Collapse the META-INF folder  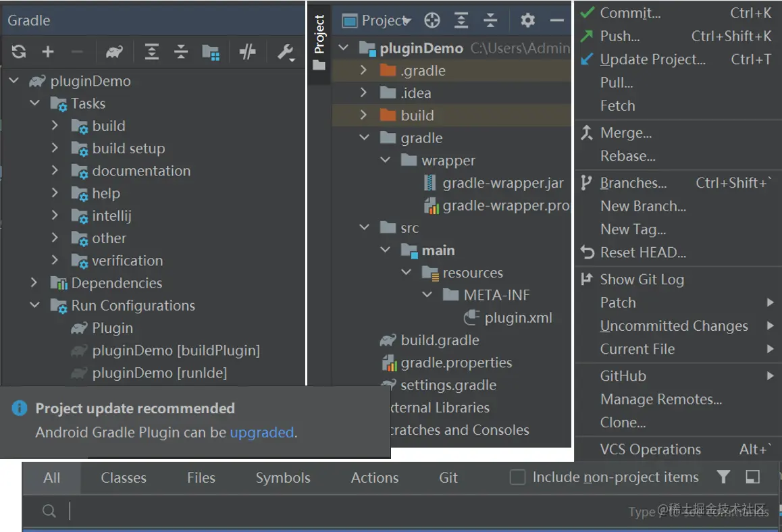[427, 294]
